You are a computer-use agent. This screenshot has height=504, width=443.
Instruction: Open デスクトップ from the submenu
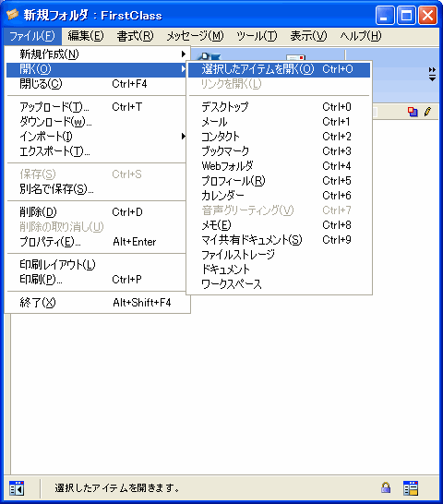[x=279, y=107]
